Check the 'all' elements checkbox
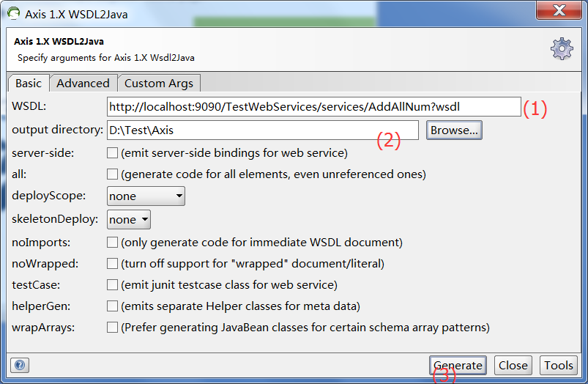This screenshot has height=384, width=588. coord(112,174)
